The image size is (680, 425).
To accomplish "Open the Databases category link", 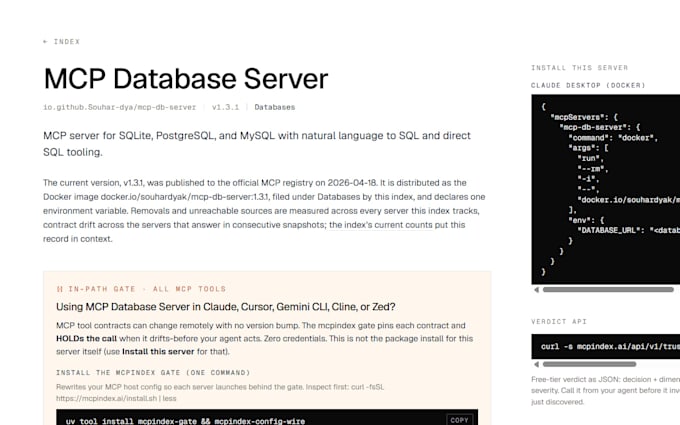I will (x=275, y=107).
